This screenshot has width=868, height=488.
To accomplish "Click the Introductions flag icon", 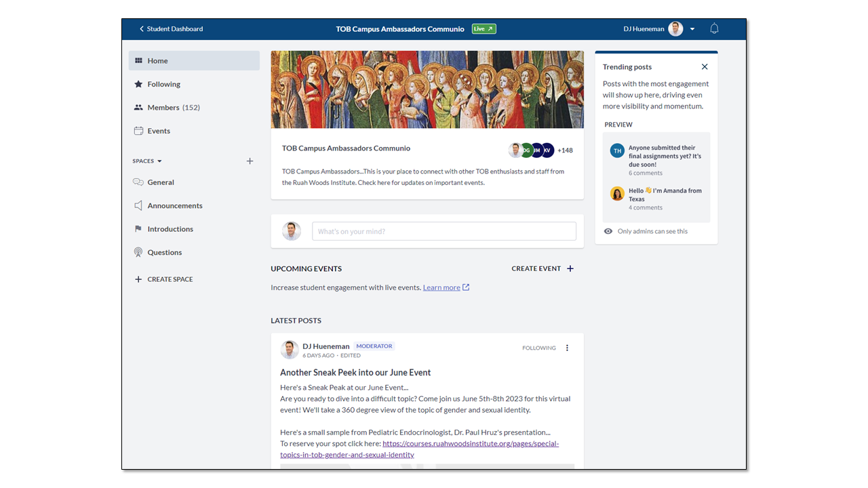I will 138,229.
